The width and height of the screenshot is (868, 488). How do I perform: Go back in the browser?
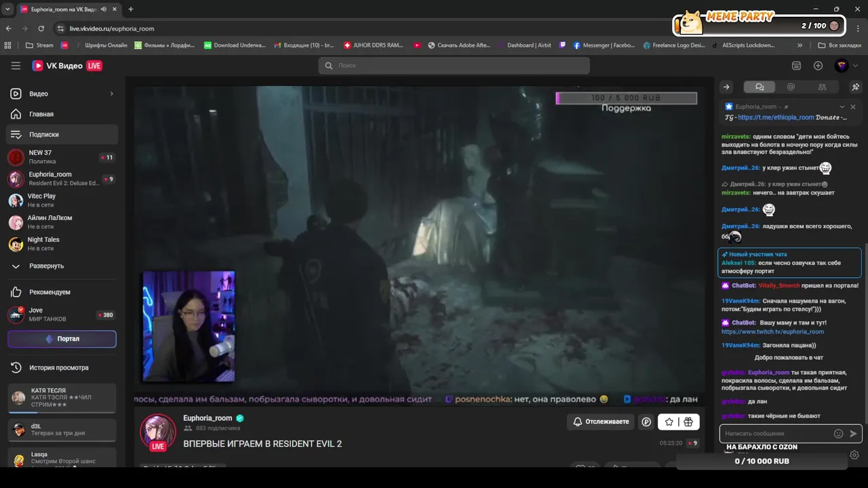(x=9, y=28)
